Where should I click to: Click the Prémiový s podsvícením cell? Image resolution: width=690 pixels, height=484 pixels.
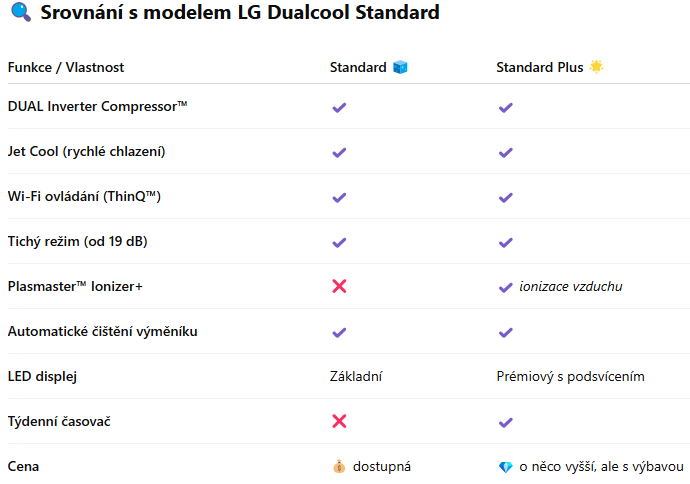point(570,377)
